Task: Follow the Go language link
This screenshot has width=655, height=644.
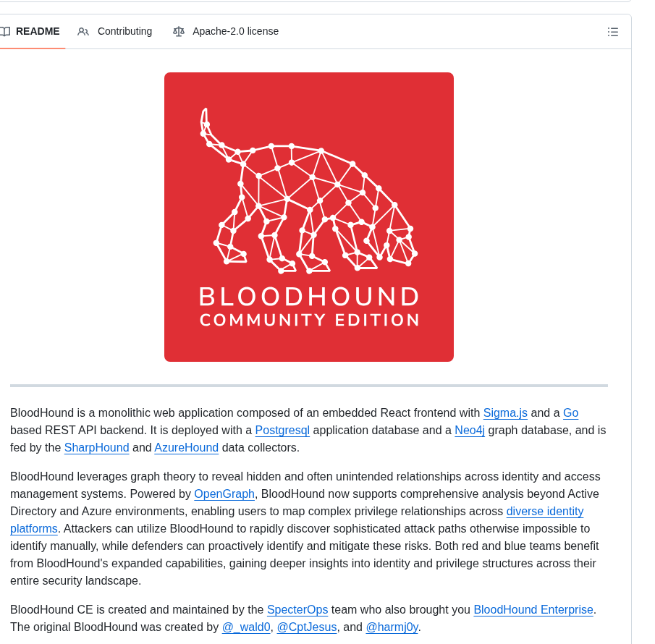Action: pos(570,413)
